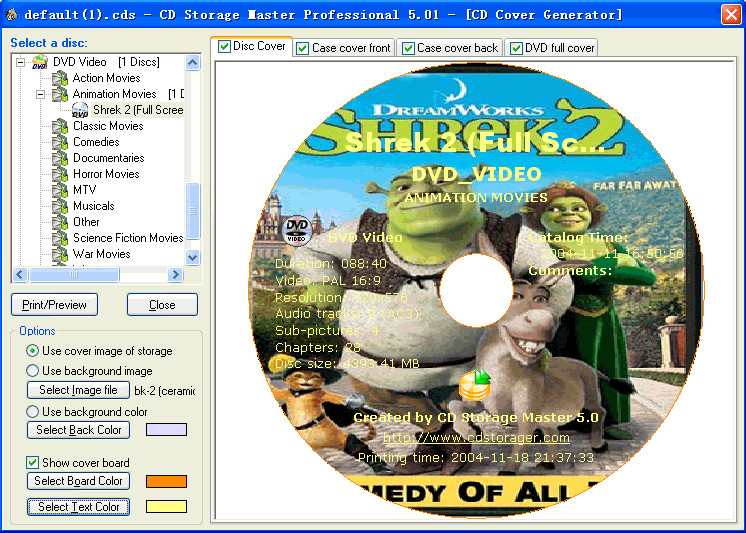The width and height of the screenshot is (746, 533).
Task: Click Select Image file button
Action: pos(79,390)
